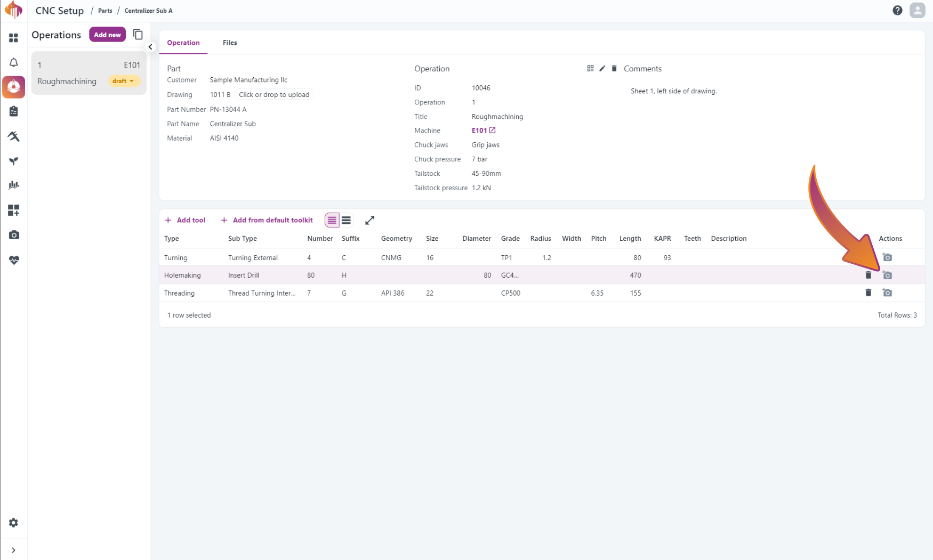Click the drawing upload drop area
Screen dimensions: 933x560
274,95
